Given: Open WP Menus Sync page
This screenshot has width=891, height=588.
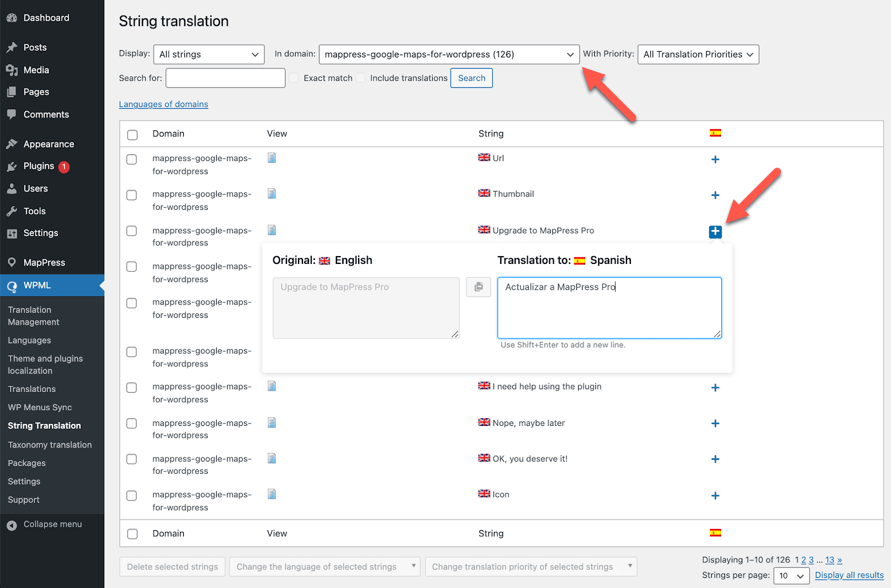Looking at the screenshot, I should click(x=40, y=407).
